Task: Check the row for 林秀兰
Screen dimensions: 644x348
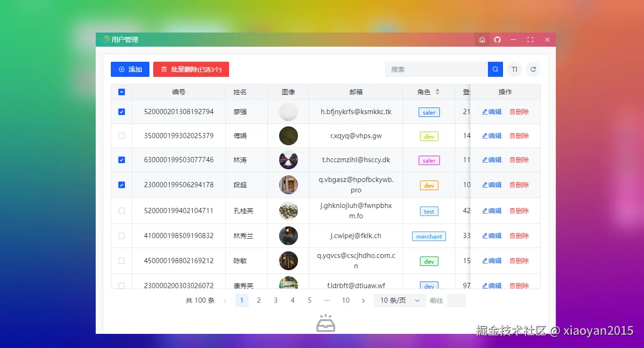Action: coord(122,236)
